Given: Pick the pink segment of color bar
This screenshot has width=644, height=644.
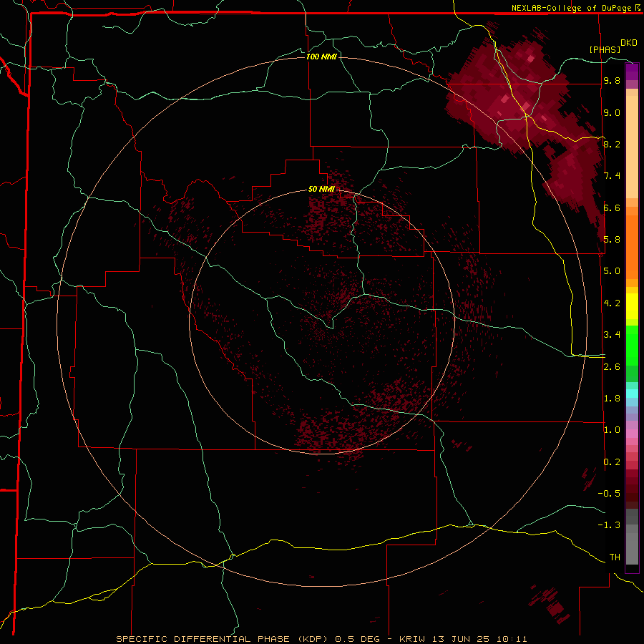Looking at the screenshot, I should tap(632, 434).
